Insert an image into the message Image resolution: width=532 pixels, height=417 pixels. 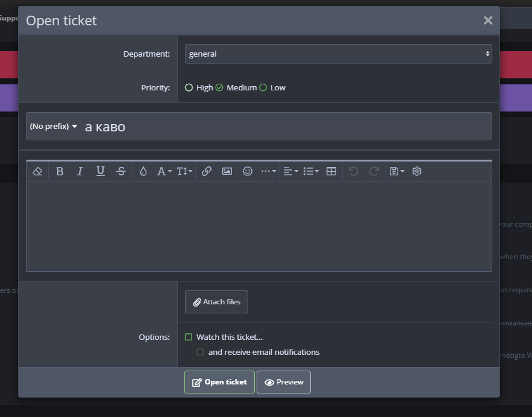227,171
